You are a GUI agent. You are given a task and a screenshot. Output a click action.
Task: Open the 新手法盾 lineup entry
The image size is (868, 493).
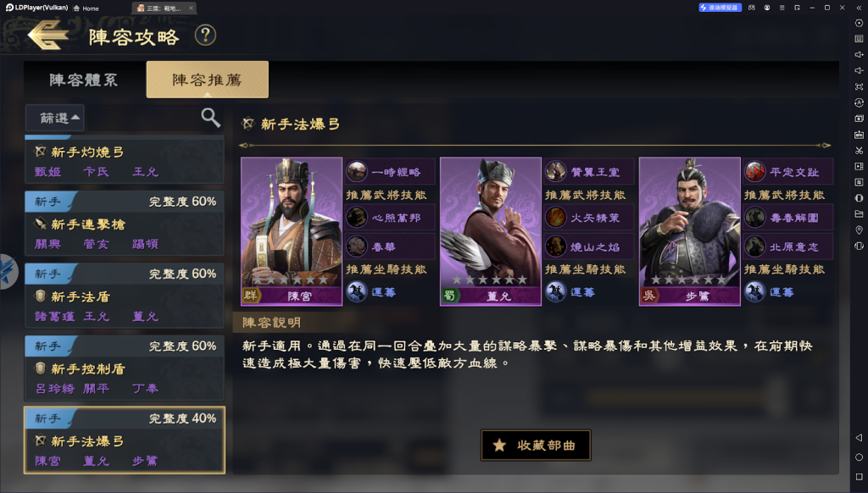pyautogui.click(x=125, y=296)
